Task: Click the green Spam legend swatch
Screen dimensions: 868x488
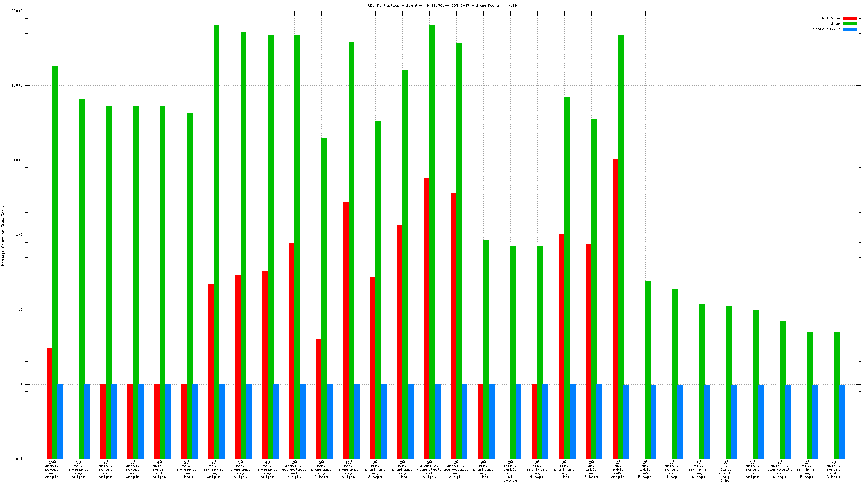Action: click(x=849, y=24)
